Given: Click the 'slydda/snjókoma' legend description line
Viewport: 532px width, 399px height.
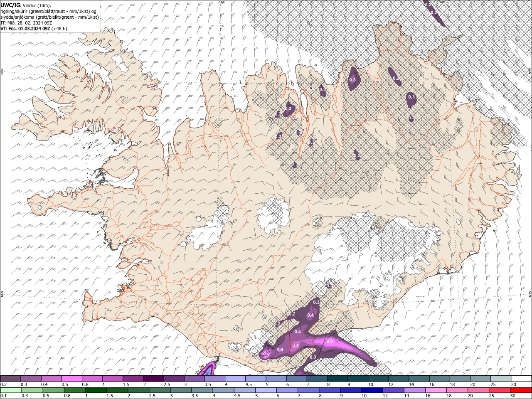Looking at the screenshot, I should pos(50,17).
